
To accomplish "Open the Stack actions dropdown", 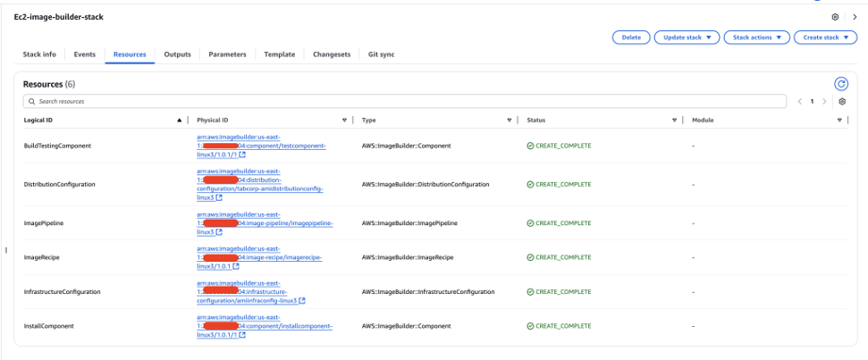I will coord(757,37).
